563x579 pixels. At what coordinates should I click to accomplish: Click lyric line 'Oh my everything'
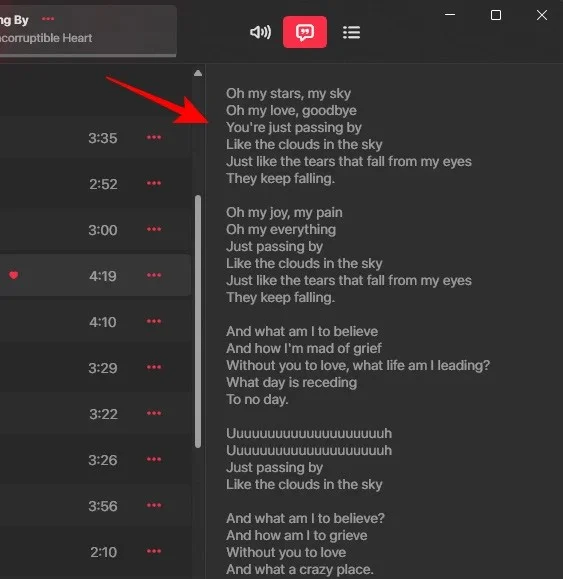[281, 230]
